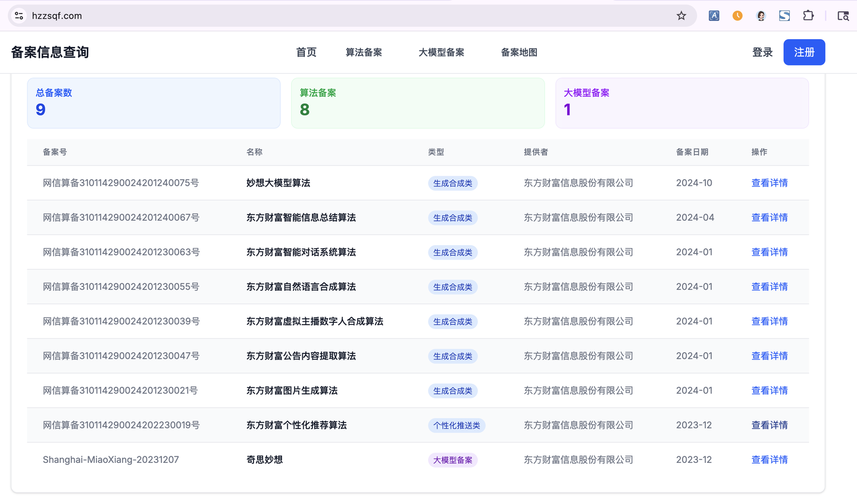
Task: Click the 登录 link
Action: coord(762,52)
